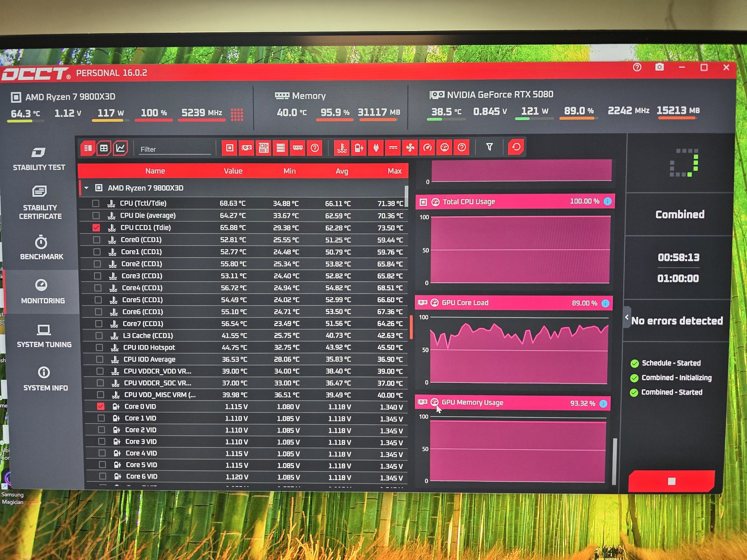This screenshot has width=747, height=560.
Task: Select the CPU VDDCR_SOC VR row name
Action: [157, 383]
